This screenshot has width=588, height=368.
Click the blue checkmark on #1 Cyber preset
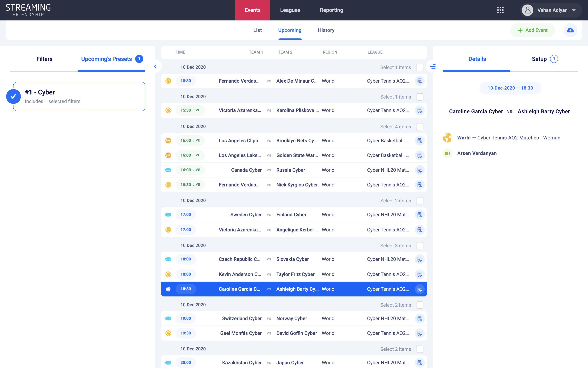(13, 96)
